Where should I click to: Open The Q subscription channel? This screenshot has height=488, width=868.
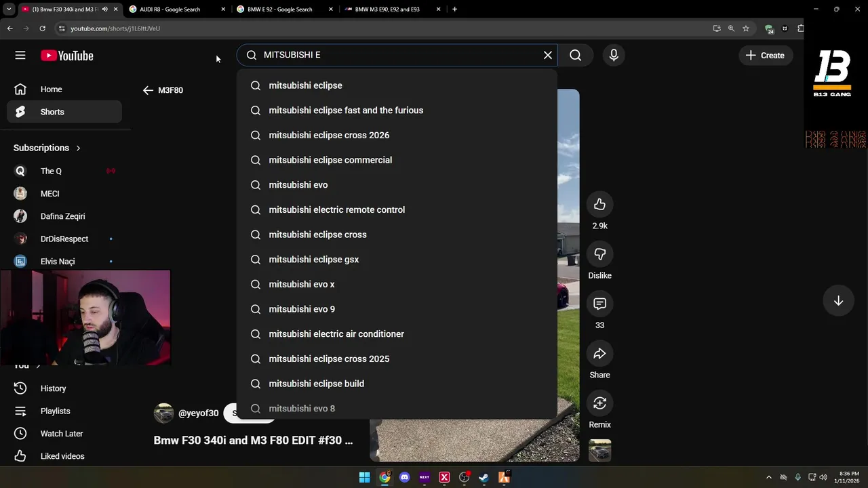(64, 171)
